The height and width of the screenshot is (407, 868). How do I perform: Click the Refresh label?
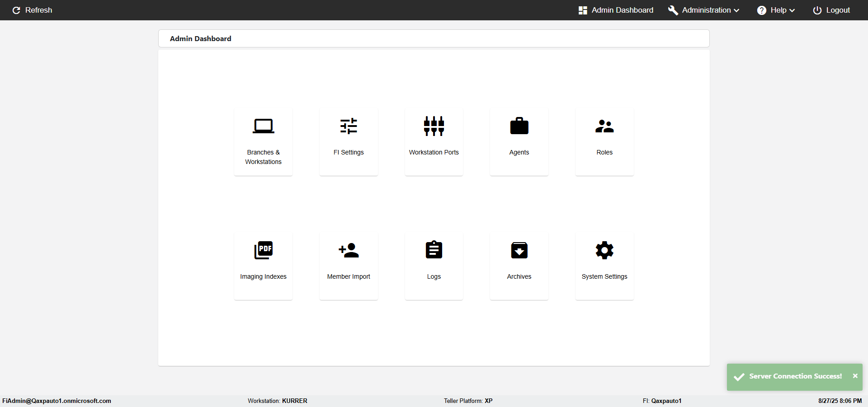click(x=38, y=10)
